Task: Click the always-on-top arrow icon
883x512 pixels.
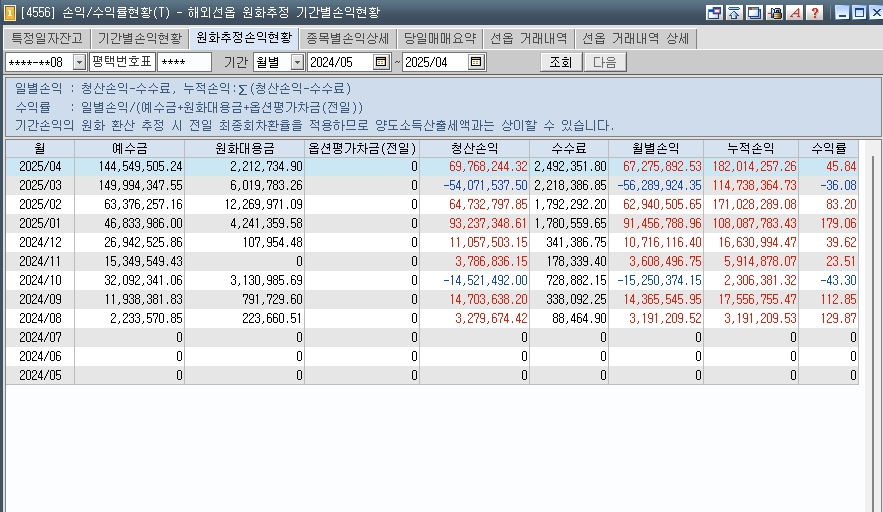Action: [734, 12]
